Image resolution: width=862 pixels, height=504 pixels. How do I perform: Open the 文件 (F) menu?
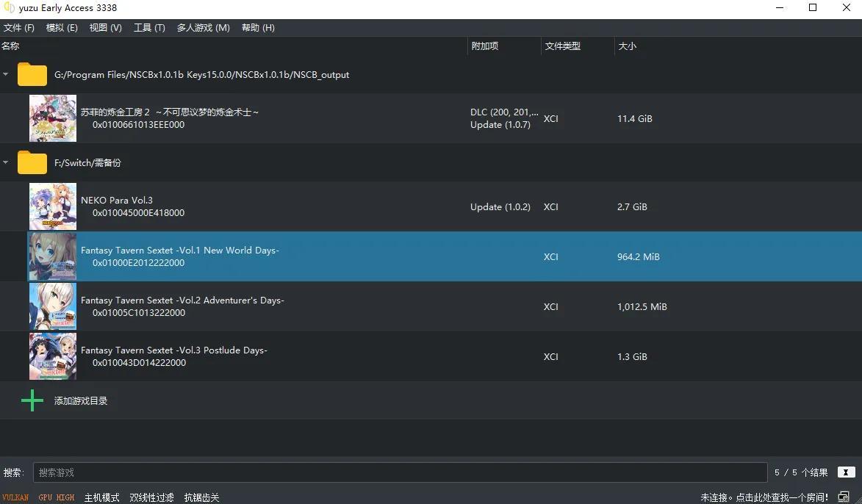(18, 27)
